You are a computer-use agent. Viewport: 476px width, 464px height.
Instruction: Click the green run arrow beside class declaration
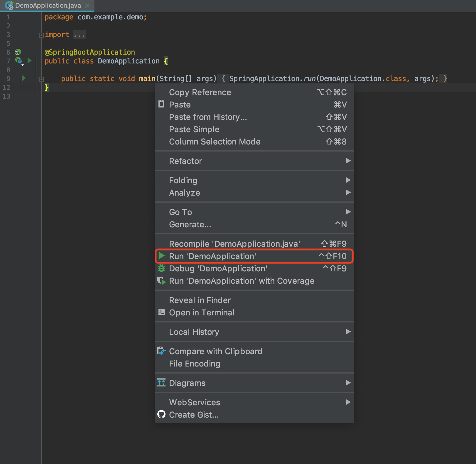(x=29, y=60)
